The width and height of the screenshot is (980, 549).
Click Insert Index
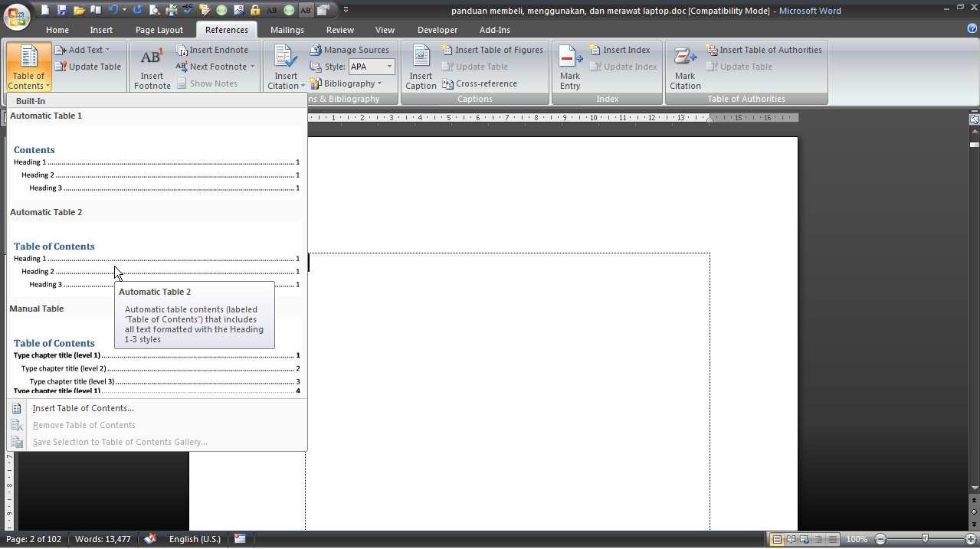(620, 50)
